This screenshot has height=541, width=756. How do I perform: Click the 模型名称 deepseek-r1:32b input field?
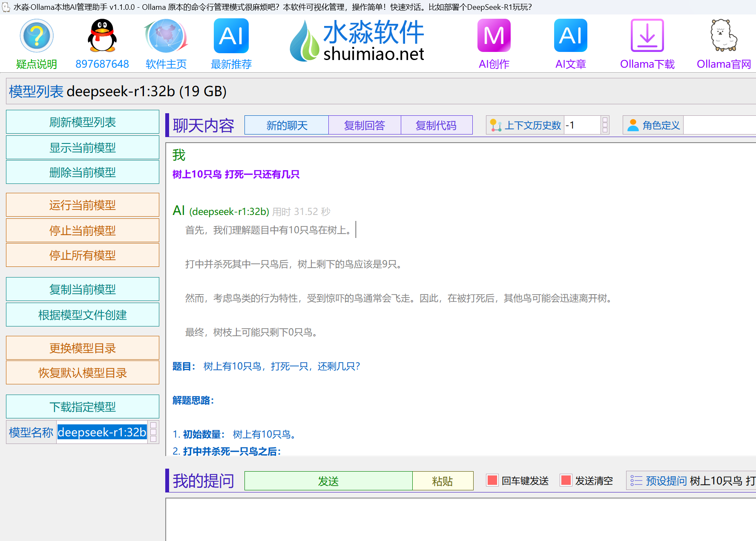[102, 432]
